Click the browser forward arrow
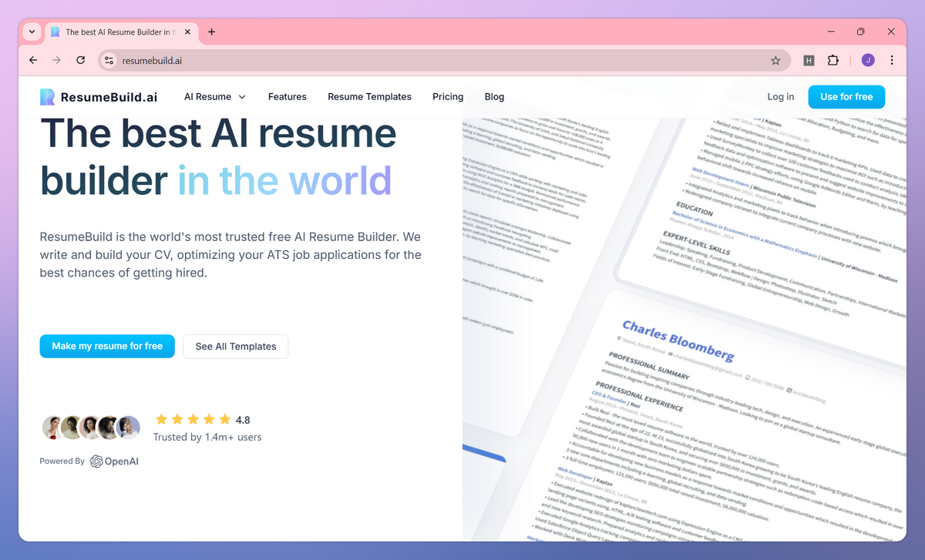925x560 pixels. [x=56, y=60]
